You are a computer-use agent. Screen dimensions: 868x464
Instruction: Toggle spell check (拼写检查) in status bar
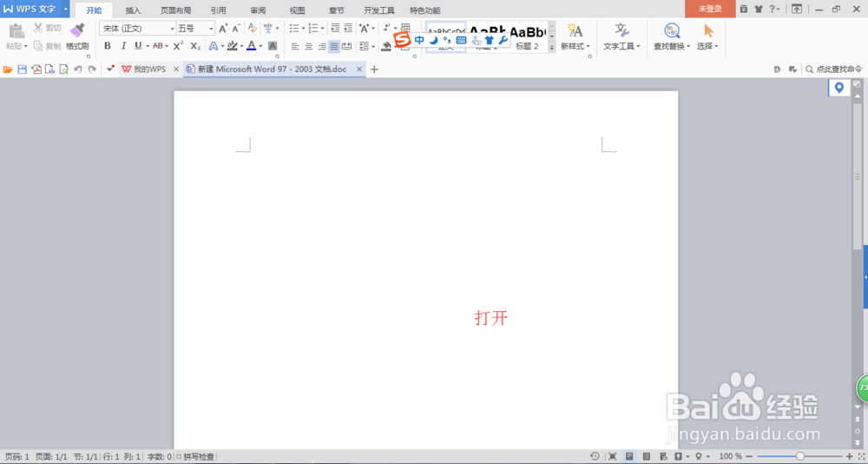tap(196, 457)
